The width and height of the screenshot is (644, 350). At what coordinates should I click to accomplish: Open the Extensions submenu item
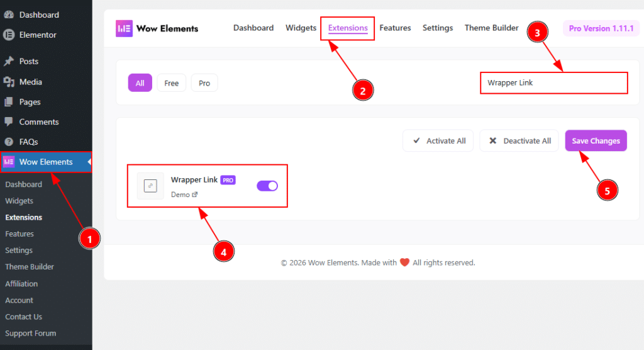click(x=23, y=217)
